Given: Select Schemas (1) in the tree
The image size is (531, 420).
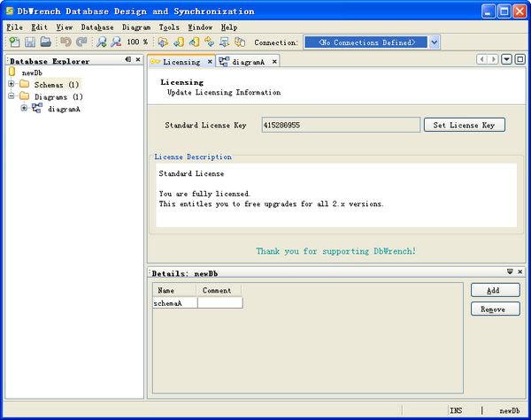Looking at the screenshot, I should pyautogui.click(x=57, y=84).
